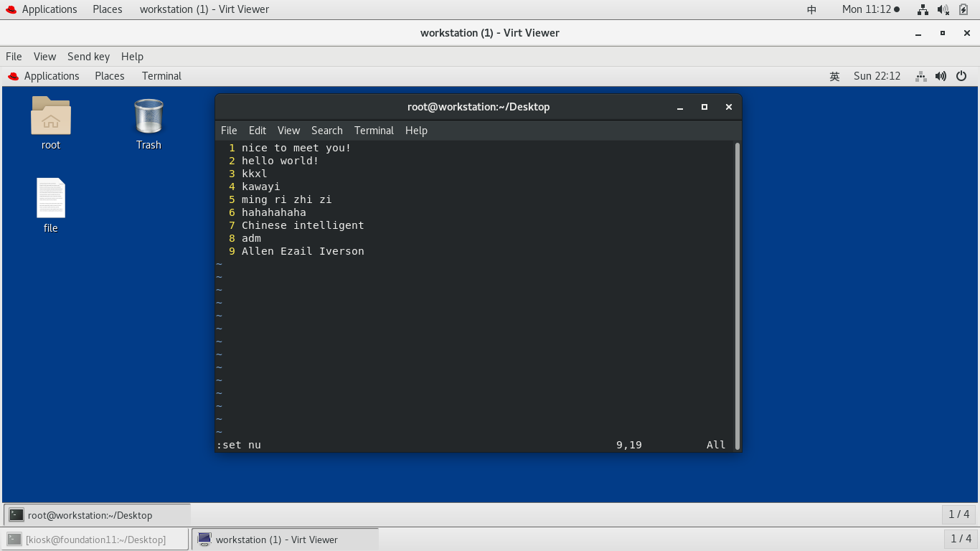Open Virt Viewer Help menu

[x=132, y=57]
